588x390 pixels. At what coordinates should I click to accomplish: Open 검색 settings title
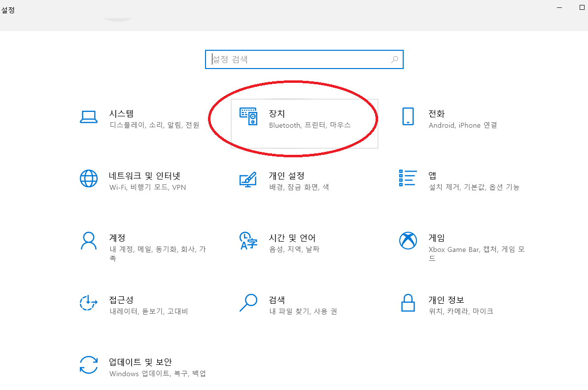[277, 300]
